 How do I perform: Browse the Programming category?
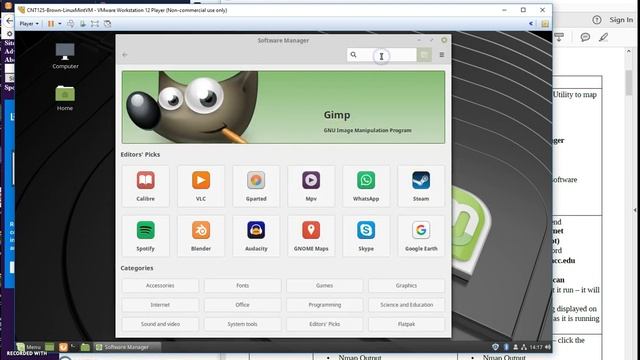[324, 305]
